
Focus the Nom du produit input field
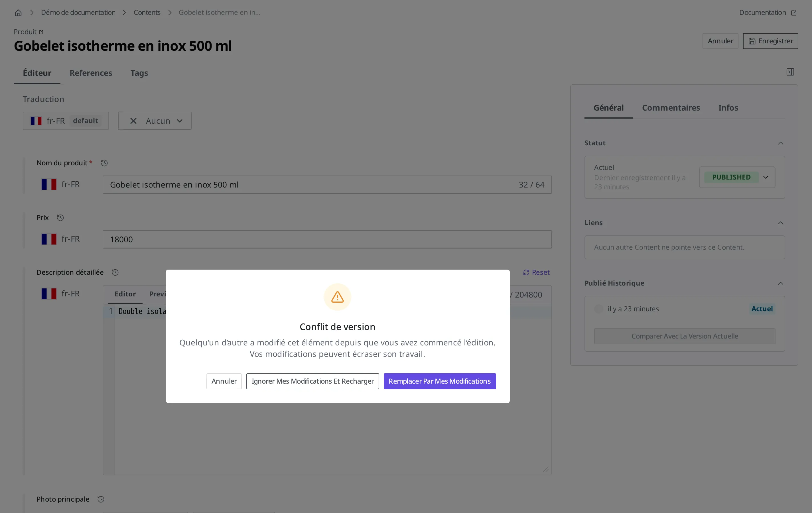point(327,185)
